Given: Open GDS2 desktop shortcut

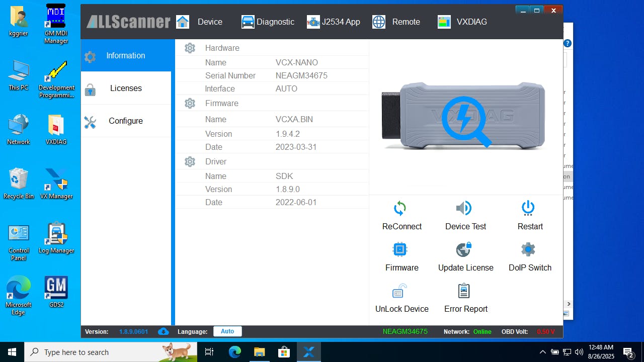Looking at the screenshot, I should pyautogui.click(x=56, y=292).
